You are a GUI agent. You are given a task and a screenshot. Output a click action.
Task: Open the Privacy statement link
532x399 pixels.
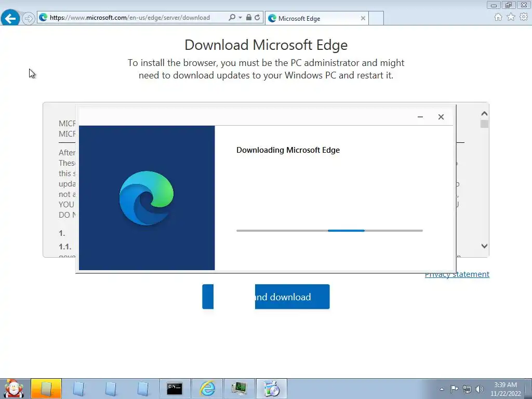click(457, 274)
